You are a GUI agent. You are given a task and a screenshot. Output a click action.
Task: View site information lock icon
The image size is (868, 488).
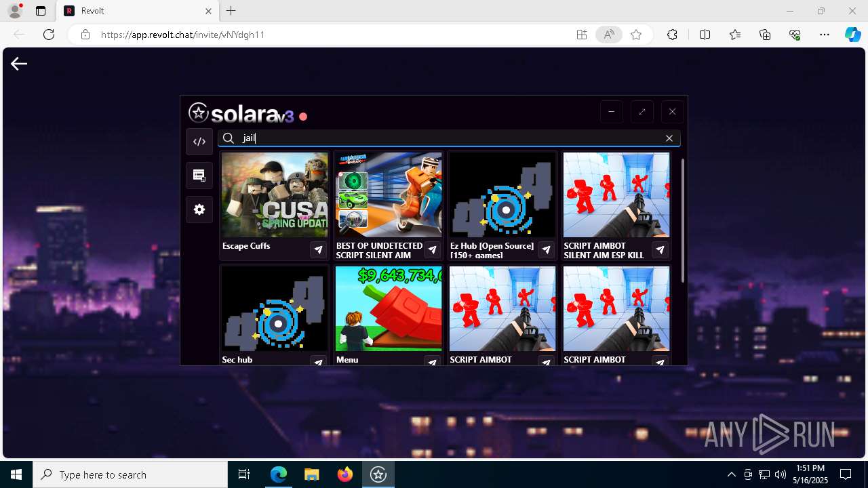tap(85, 35)
